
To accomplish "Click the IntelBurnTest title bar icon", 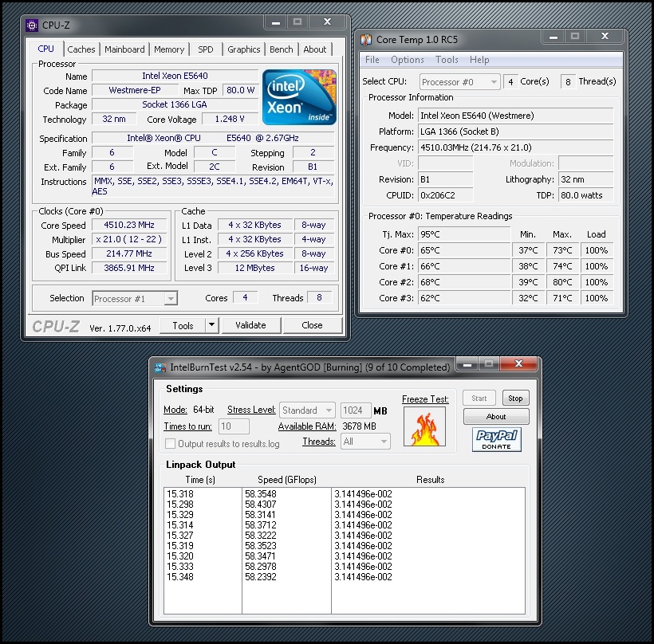I will (x=160, y=367).
